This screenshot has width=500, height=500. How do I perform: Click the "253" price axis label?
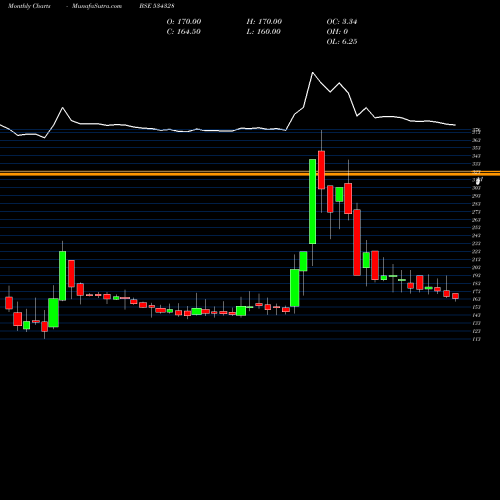click(x=476, y=228)
